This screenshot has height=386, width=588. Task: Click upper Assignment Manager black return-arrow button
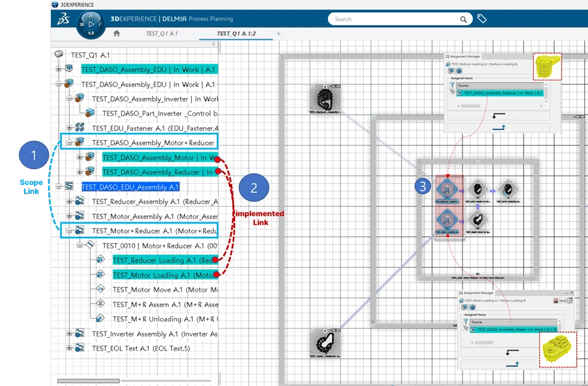[x=499, y=115]
